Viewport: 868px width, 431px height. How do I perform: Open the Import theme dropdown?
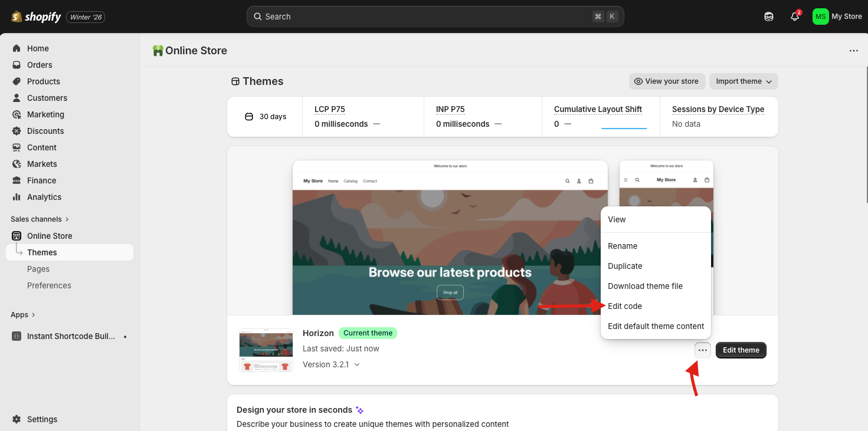point(743,81)
